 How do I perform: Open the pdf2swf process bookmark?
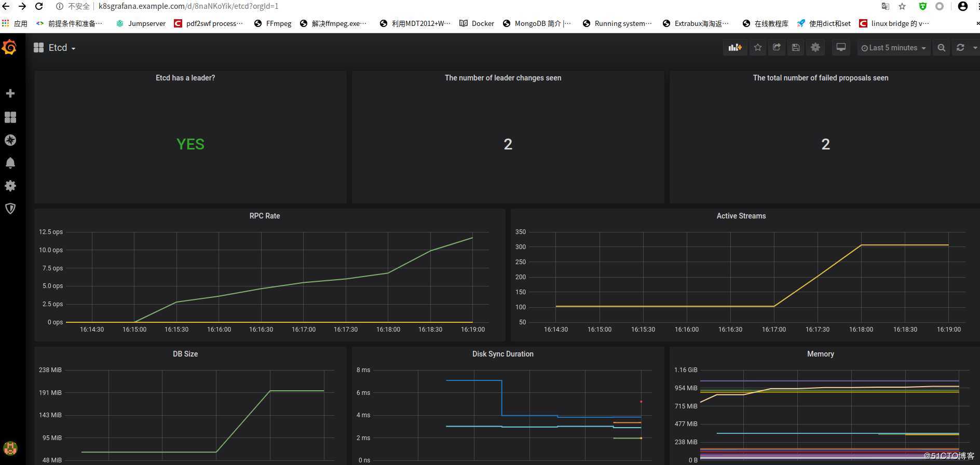click(208, 23)
